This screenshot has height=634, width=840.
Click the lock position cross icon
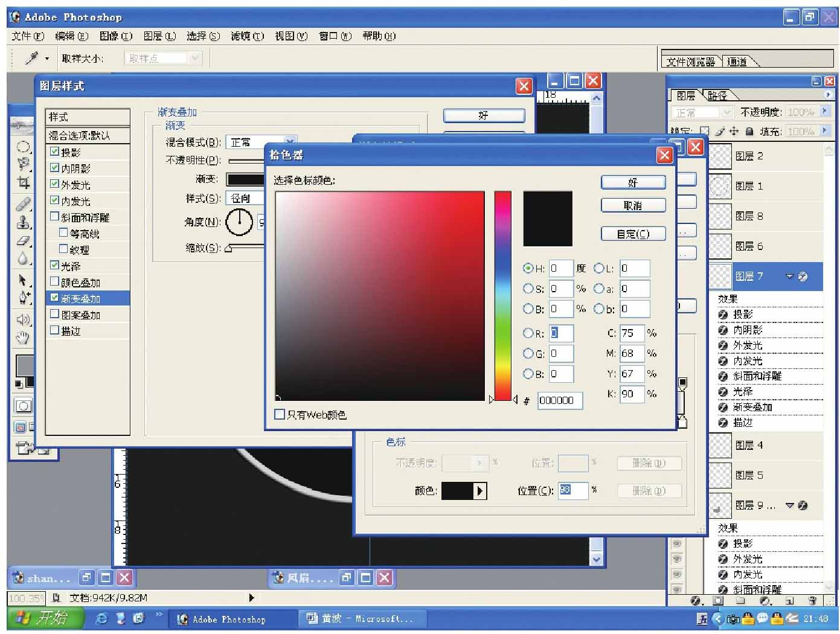734,131
